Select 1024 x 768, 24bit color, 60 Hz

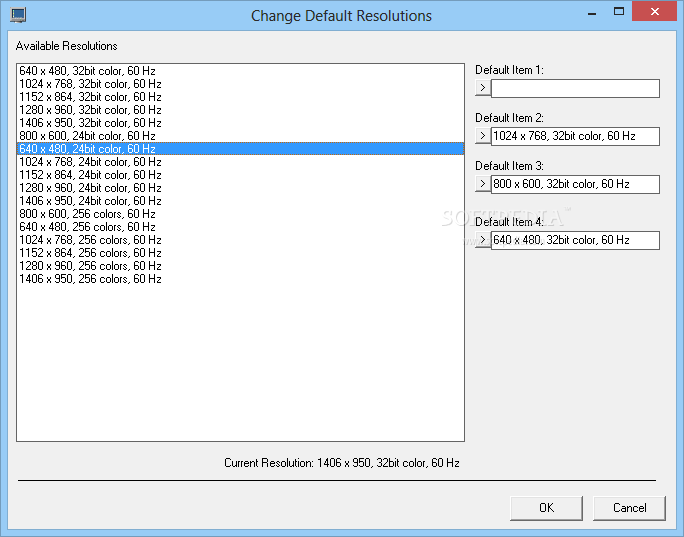pos(240,162)
